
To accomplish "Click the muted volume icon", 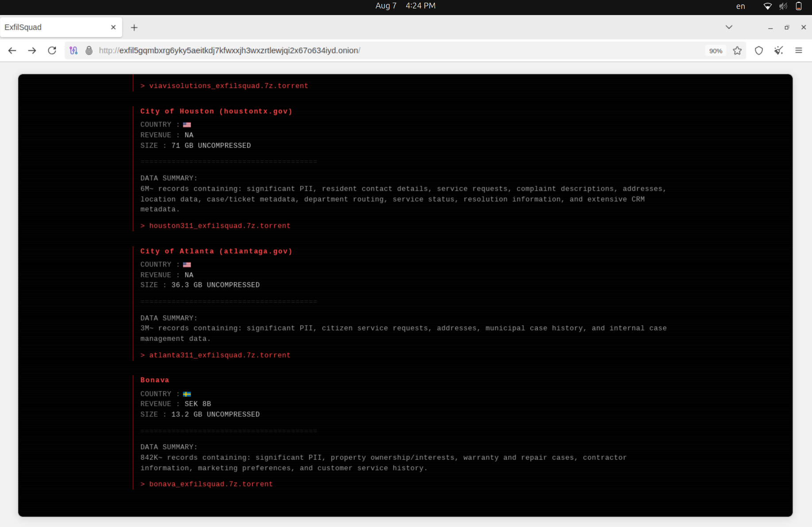I will [x=783, y=6].
